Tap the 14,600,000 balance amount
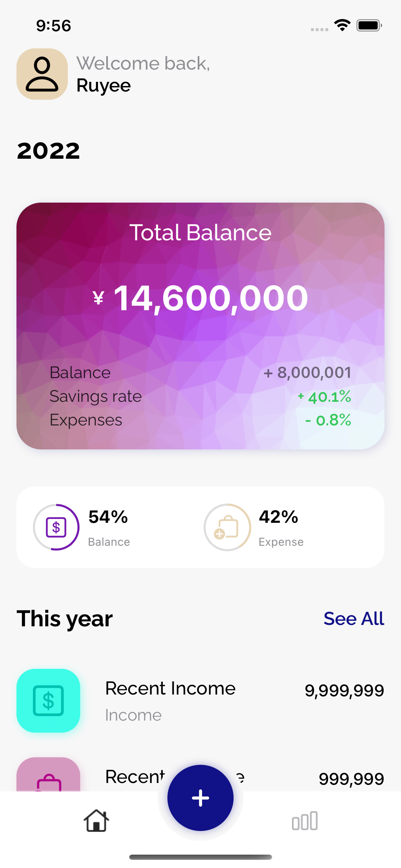This screenshot has height=868, width=401. click(x=211, y=298)
